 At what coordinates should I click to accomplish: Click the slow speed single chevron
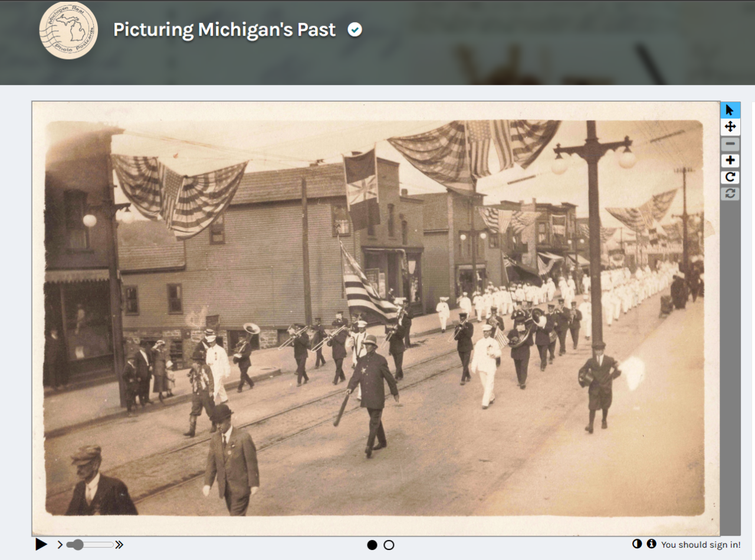pos(60,545)
